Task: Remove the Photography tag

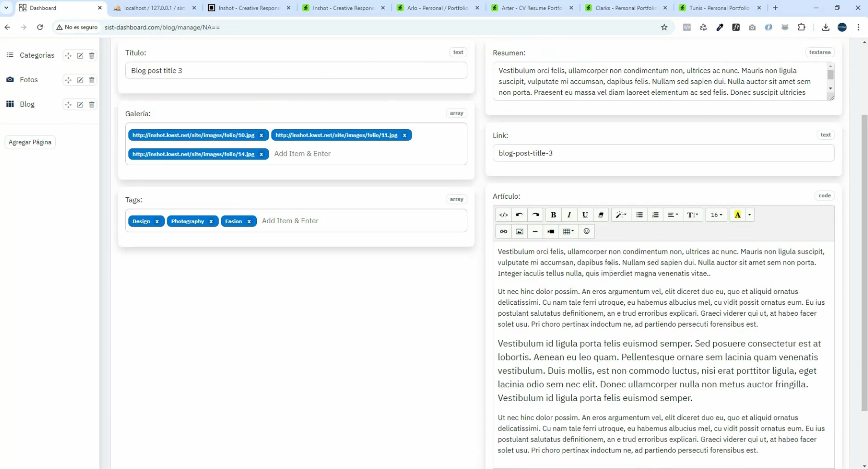Action: pyautogui.click(x=211, y=221)
